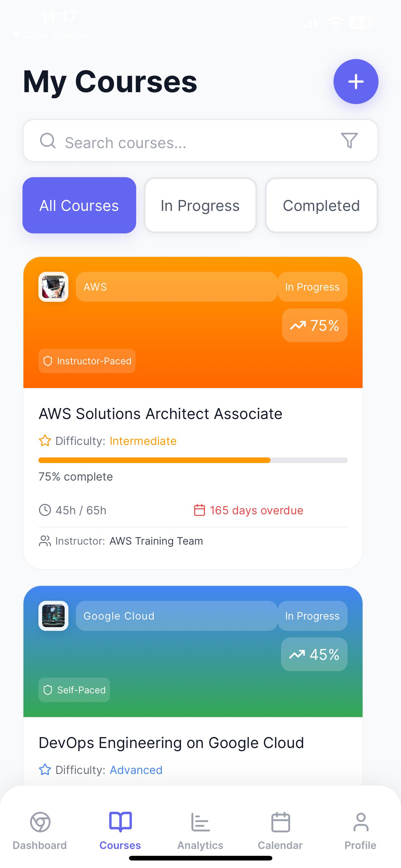Tap the 45% progress badge
This screenshot has width=401, height=868.
(x=314, y=654)
